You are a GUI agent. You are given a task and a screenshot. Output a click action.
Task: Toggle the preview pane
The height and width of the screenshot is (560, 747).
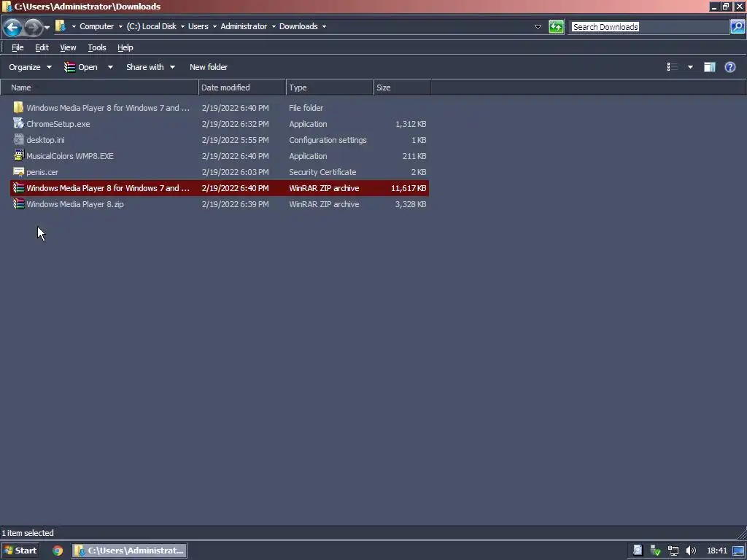709,67
